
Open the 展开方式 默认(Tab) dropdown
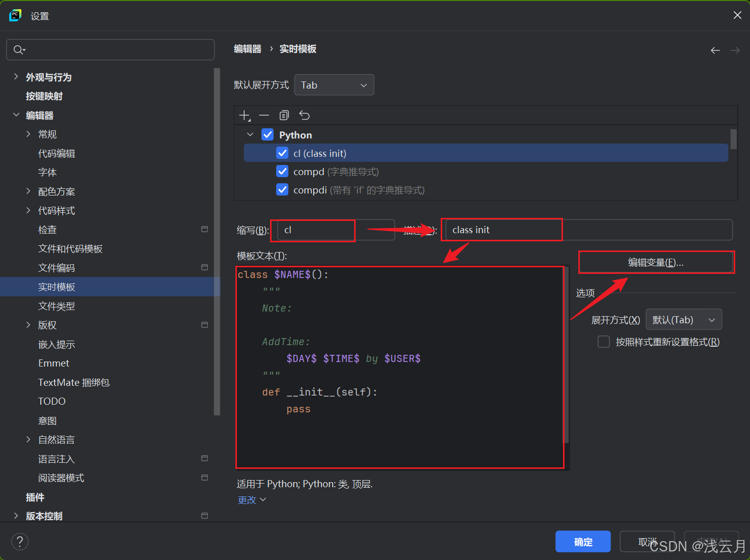[684, 320]
